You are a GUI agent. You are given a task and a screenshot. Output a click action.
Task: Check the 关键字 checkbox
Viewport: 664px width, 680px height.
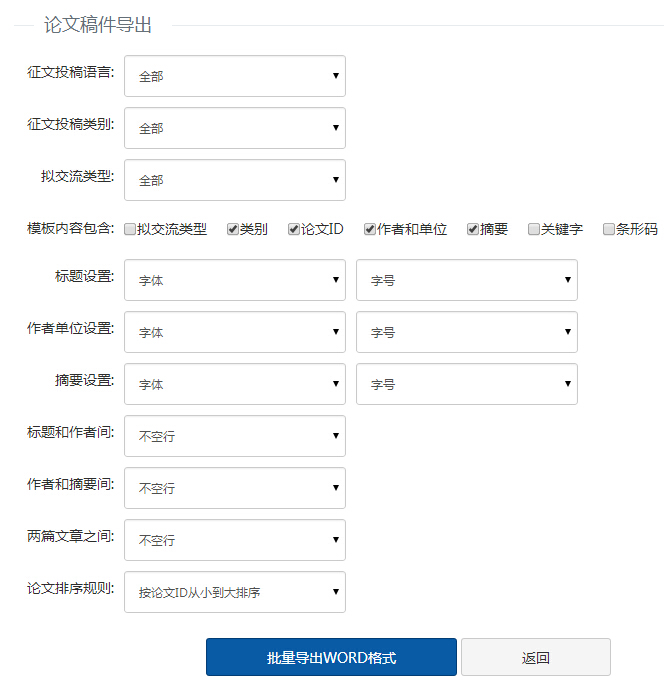533,229
